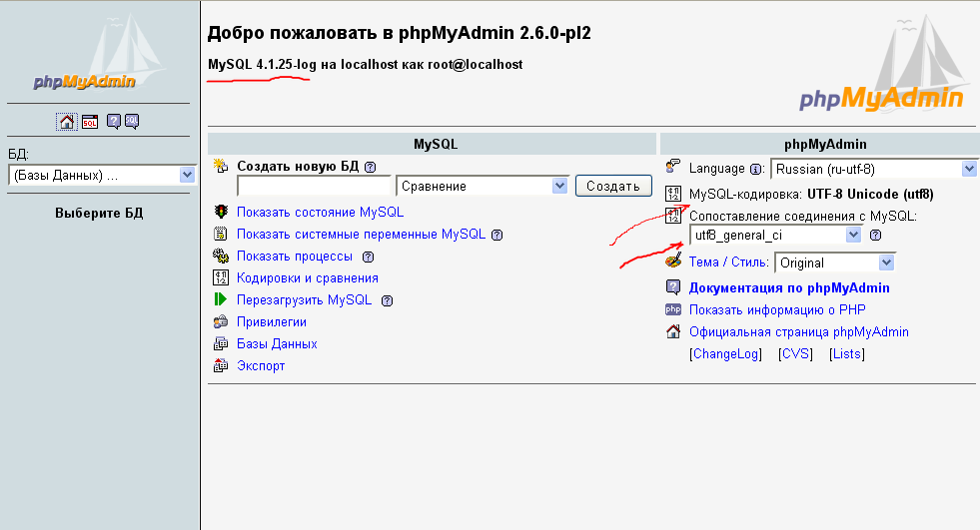Open Показать информацию о PHP link
The image size is (980, 530).
777,309
